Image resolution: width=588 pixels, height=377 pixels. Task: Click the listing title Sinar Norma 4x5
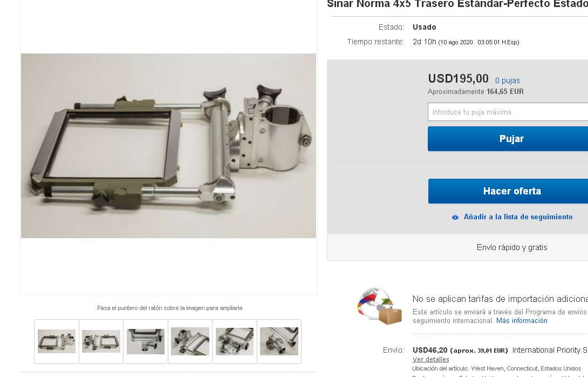pos(457,4)
